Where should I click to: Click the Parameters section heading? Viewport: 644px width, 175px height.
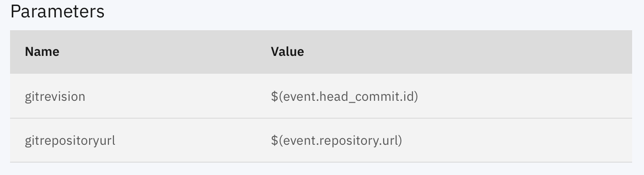(57, 12)
